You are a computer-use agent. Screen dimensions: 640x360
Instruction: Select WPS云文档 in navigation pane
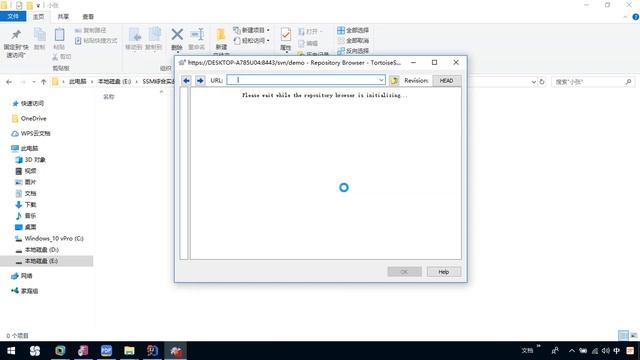click(36, 133)
